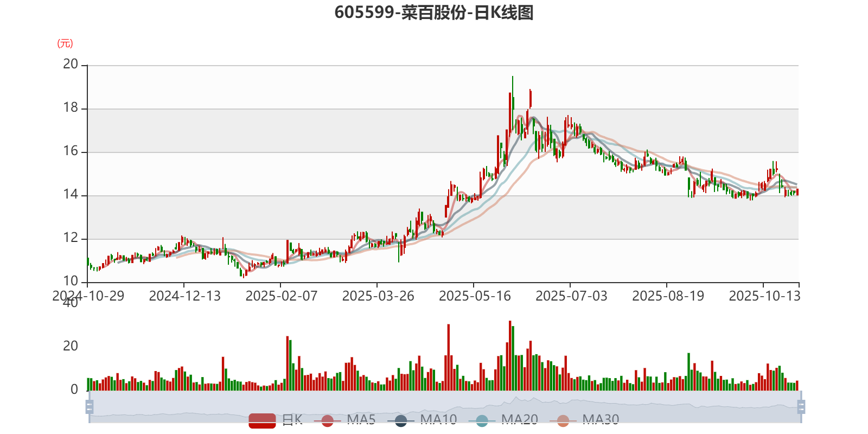
Task: Click the tallest red volume bar
Action: (510, 356)
